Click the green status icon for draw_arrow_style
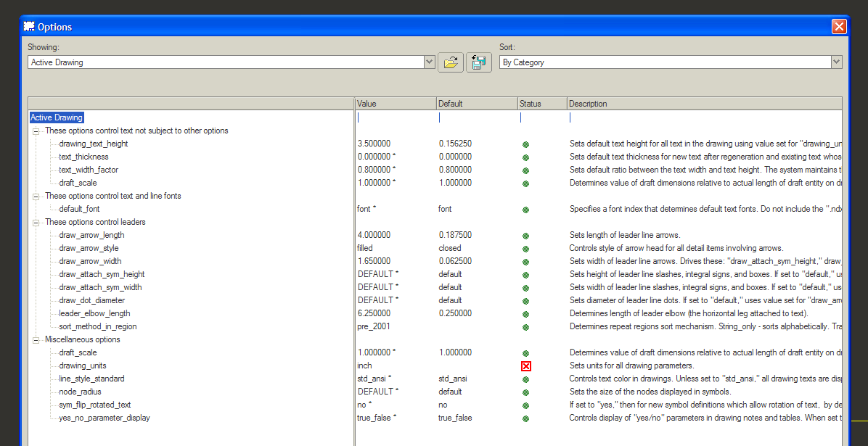Screen dimensions: 868x446 525,247
